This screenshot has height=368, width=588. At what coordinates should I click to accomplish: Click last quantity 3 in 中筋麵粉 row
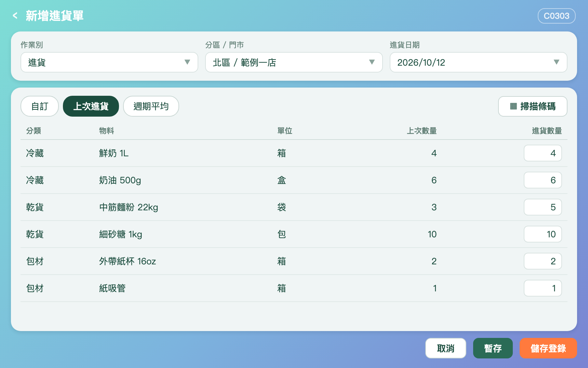pos(434,207)
